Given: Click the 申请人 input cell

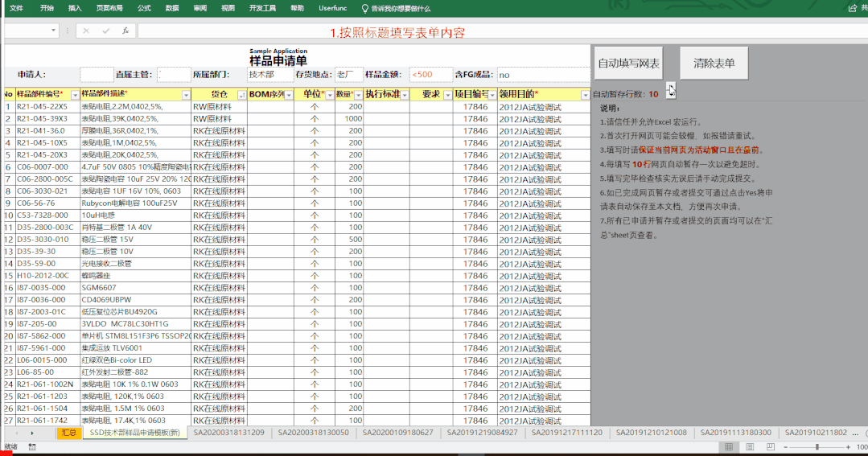Looking at the screenshot, I should (x=97, y=74).
